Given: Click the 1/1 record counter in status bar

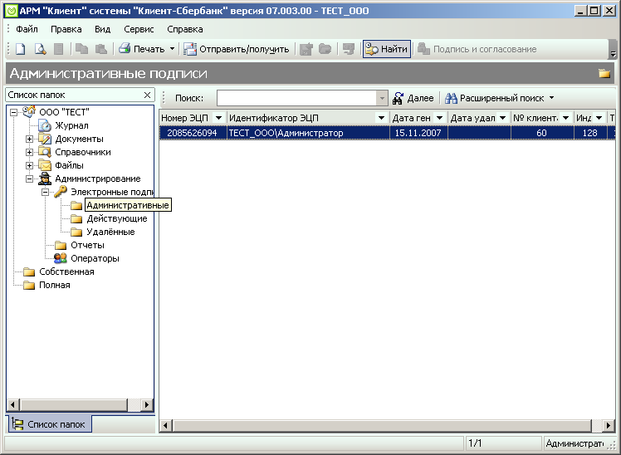Looking at the screenshot, I should pos(475,443).
